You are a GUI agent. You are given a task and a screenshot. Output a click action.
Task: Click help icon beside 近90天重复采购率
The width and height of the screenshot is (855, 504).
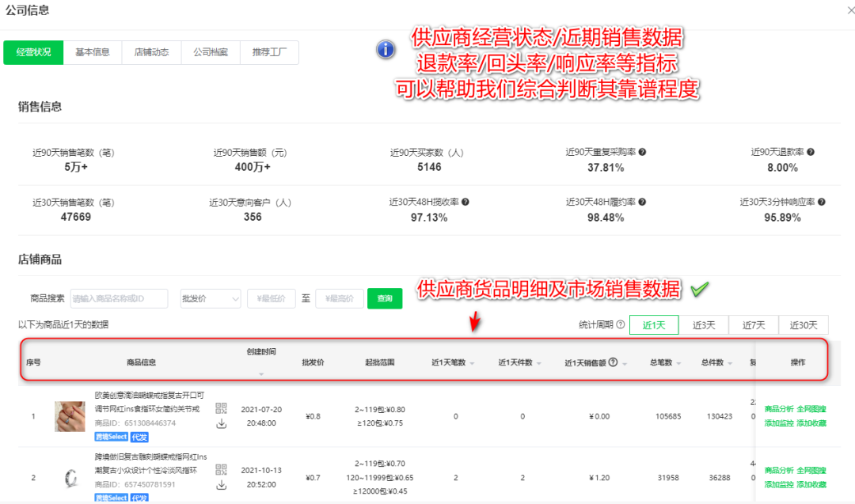coord(643,152)
